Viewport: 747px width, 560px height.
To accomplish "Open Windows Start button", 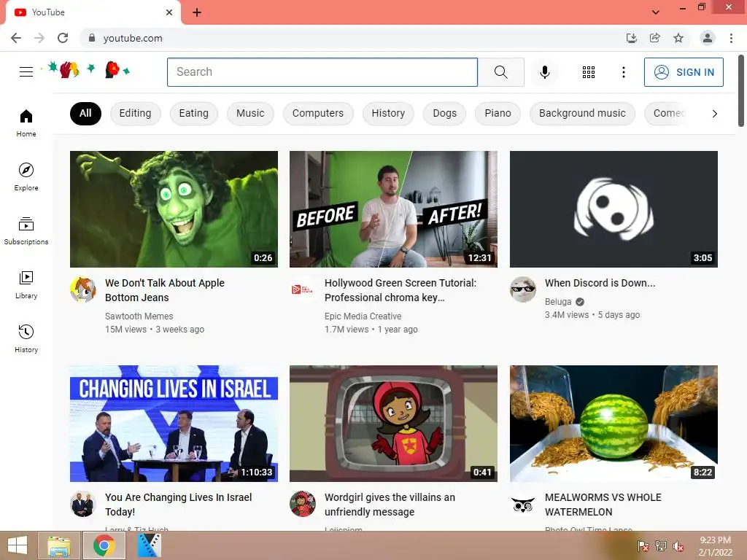I will coord(18,545).
